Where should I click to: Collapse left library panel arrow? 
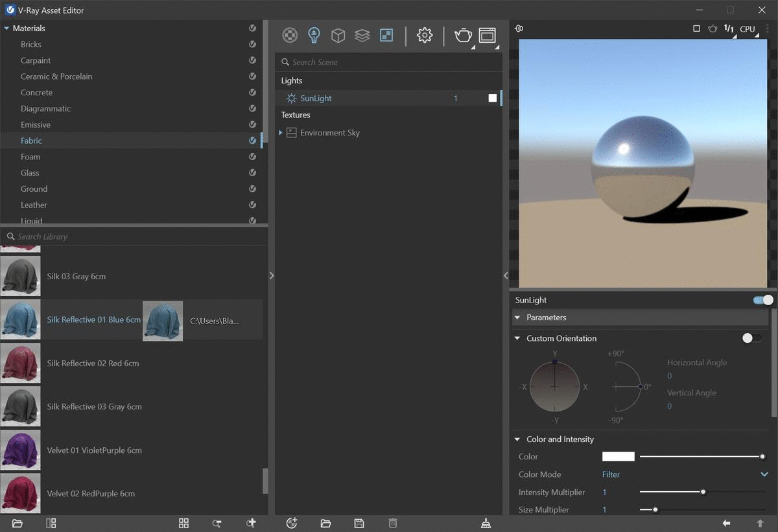point(272,275)
